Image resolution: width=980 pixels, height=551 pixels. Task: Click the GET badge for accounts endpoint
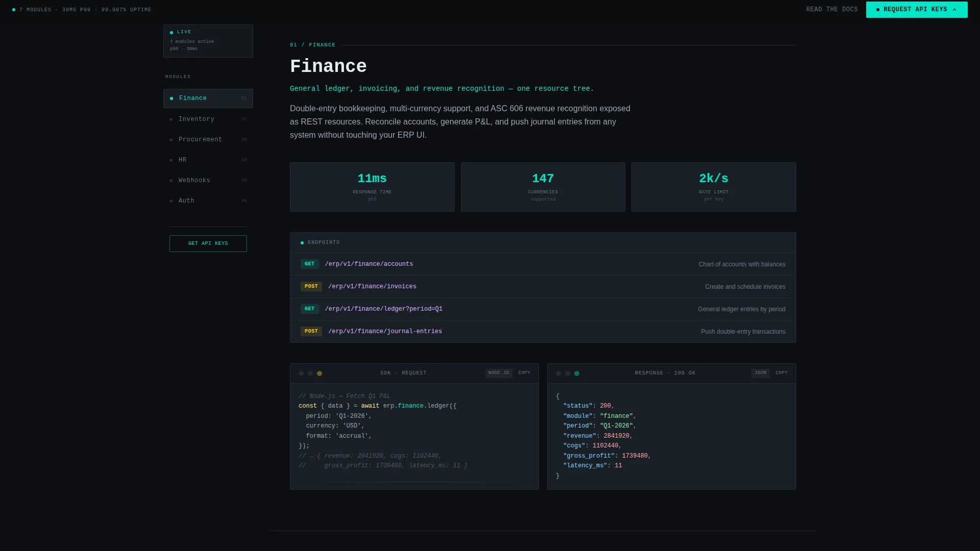[x=309, y=264]
